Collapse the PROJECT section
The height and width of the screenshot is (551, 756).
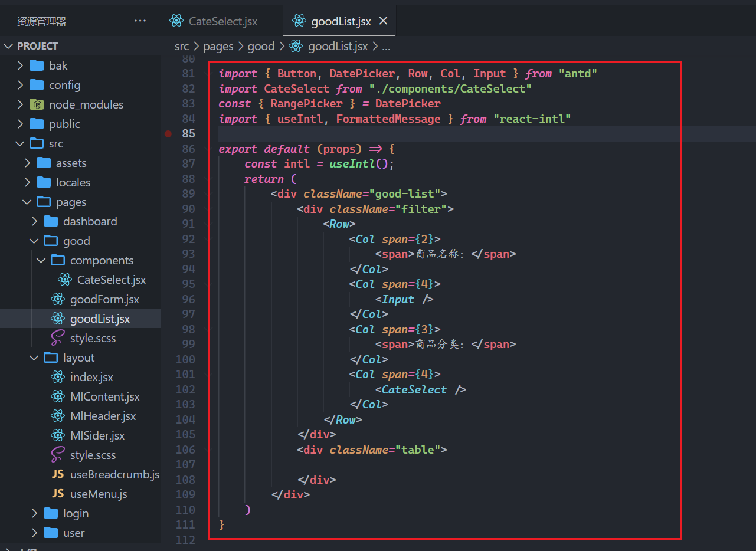(x=9, y=46)
